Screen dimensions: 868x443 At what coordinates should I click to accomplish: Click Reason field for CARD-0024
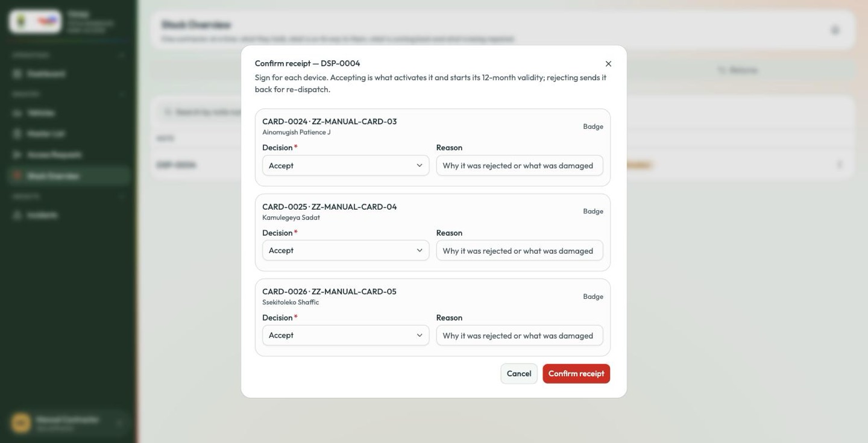click(x=520, y=165)
